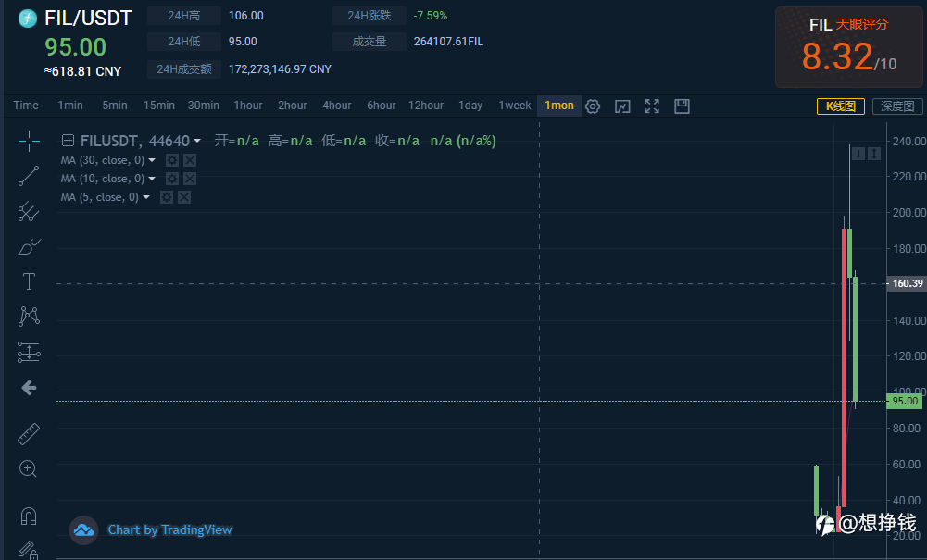
Task: Click the down-arrow button near chart top right
Action: 858,154
